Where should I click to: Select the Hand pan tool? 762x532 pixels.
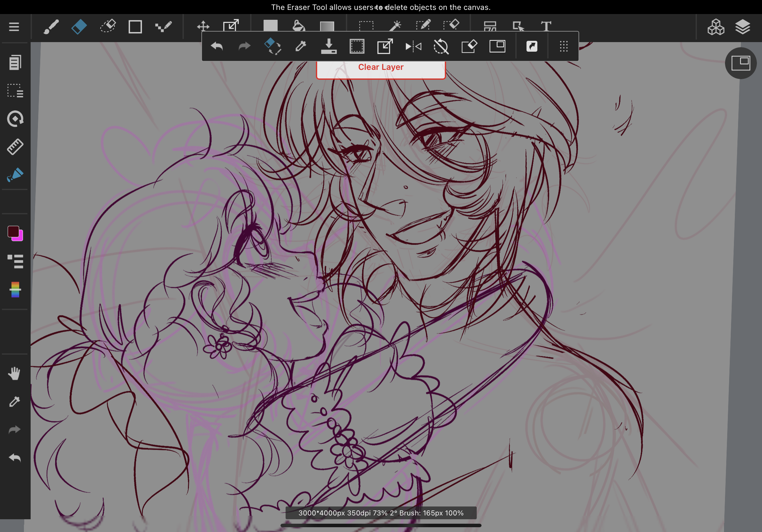point(14,373)
